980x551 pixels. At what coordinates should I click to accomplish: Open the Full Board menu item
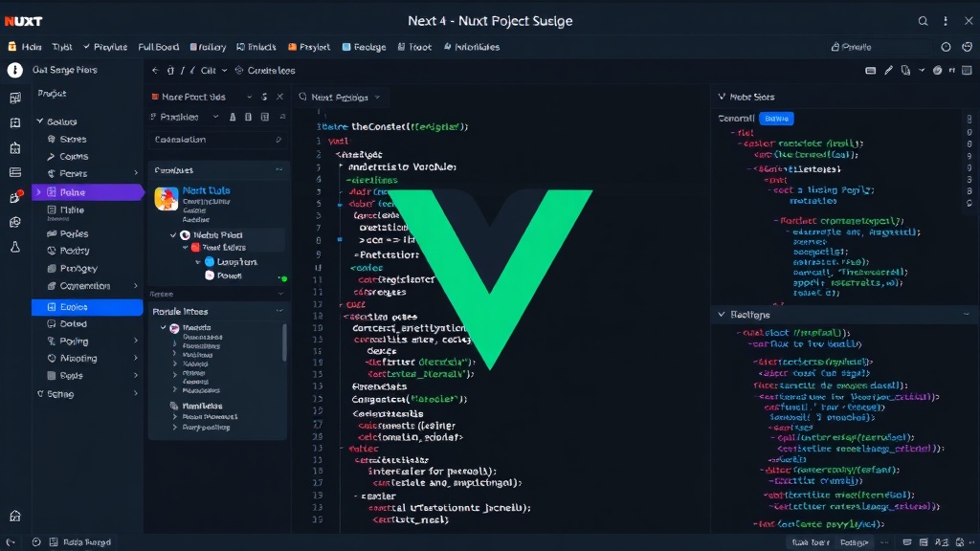point(158,47)
